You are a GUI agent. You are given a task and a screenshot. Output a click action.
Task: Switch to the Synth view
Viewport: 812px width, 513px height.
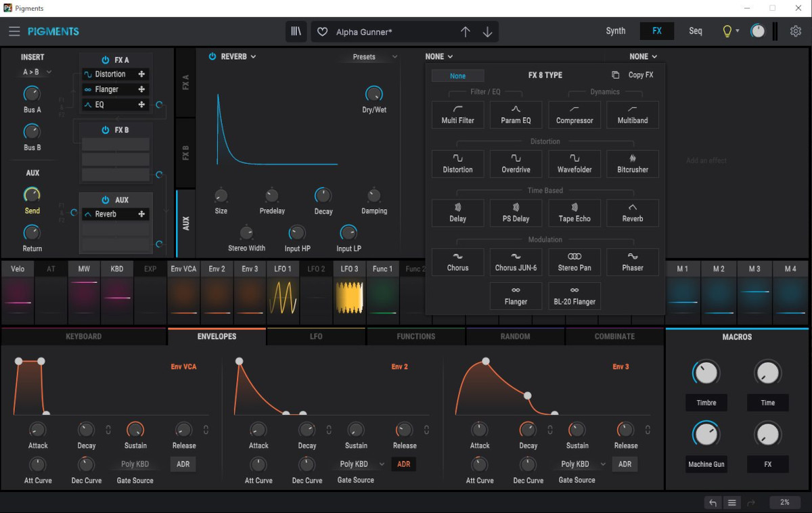pos(616,31)
